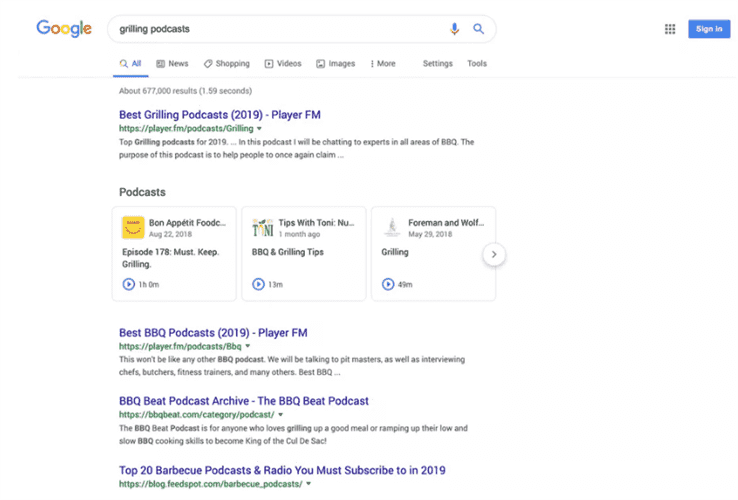Click the https://player.fm/podcasts/Grilling URL text
Viewport: 738px width, 500px height.
186,129
